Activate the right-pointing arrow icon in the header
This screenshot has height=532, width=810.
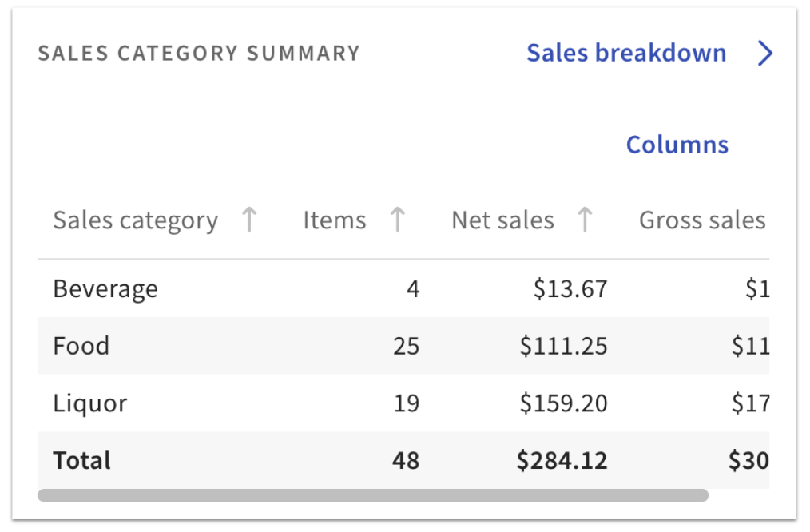click(766, 53)
